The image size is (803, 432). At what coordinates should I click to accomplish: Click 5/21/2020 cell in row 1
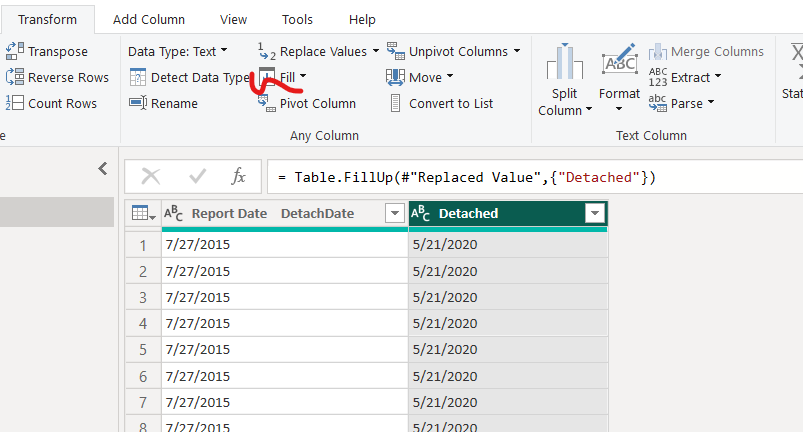tap(508, 245)
